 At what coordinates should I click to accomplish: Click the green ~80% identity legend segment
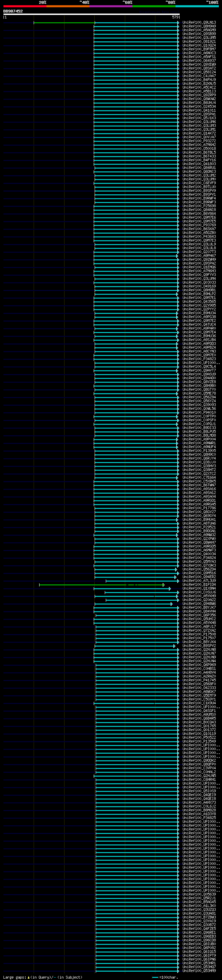154,6
